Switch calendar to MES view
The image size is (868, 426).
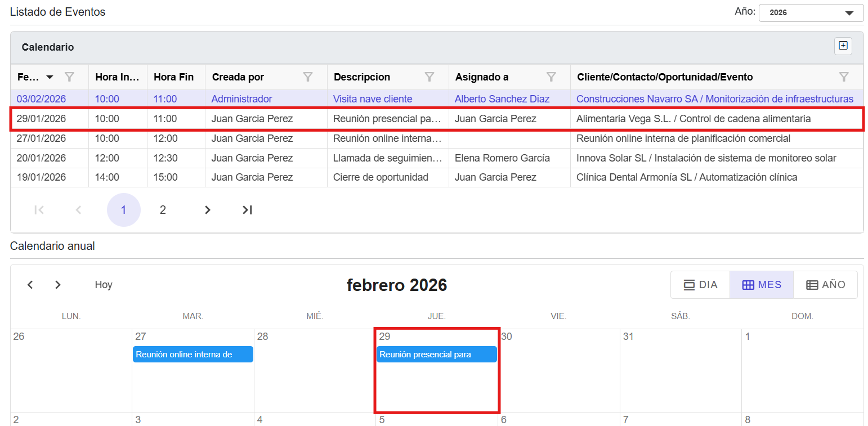(x=762, y=285)
